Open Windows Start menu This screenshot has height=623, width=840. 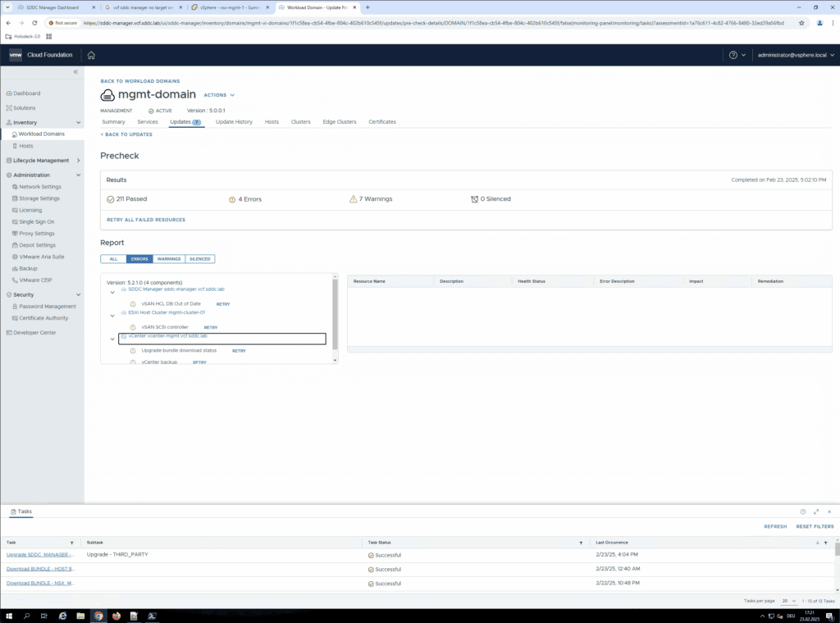pos(8,616)
